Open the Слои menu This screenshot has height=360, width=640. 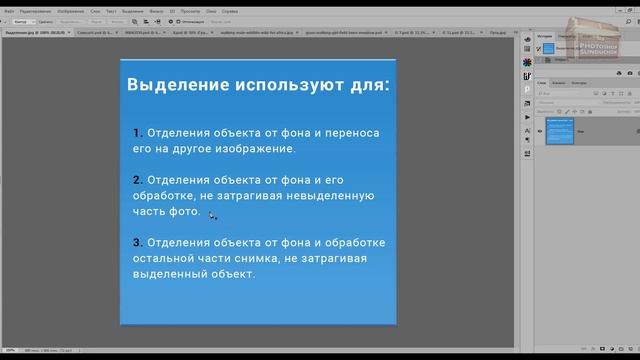click(x=95, y=11)
